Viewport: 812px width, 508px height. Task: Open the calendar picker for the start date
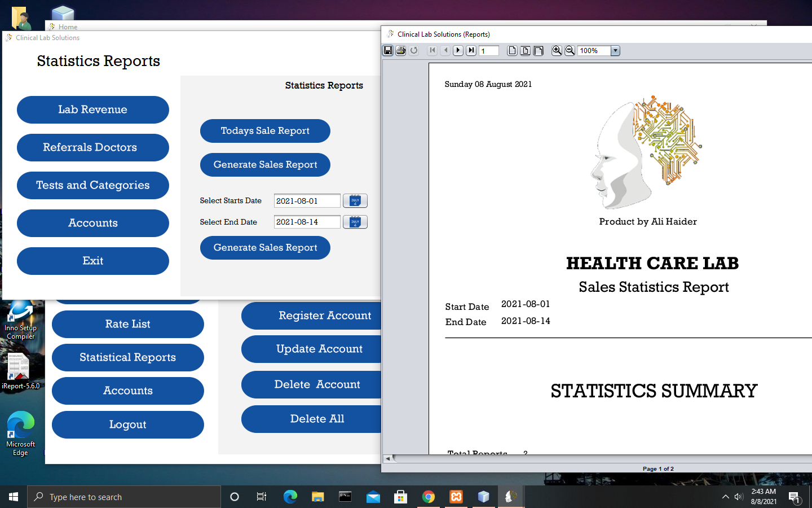point(355,200)
